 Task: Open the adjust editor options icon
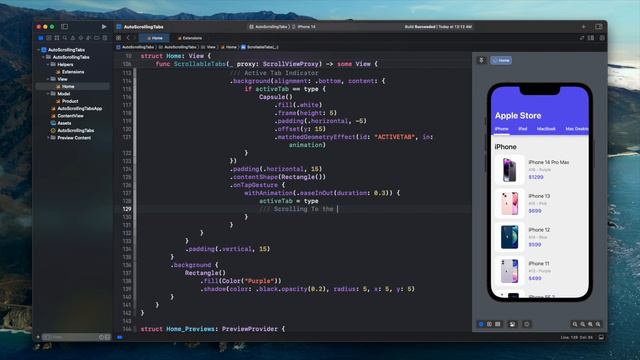[591, 38]
